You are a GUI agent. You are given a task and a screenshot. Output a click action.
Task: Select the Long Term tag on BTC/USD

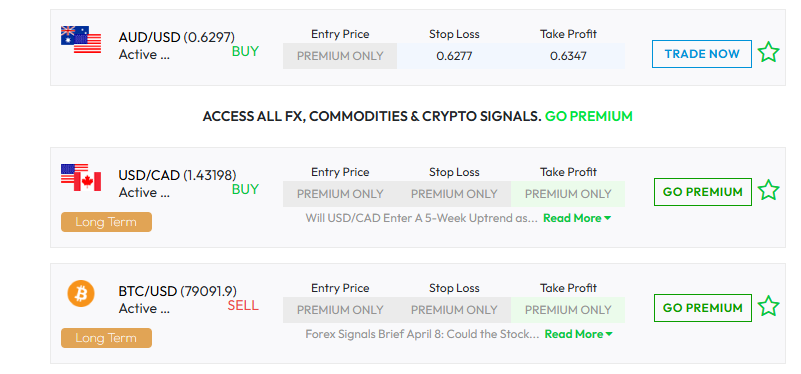106,338
